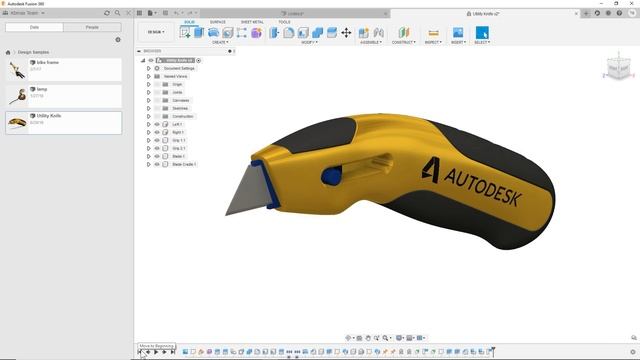Expand Named Views node
The height and width of the screenshot is (360, 640).
tap(149, 76)
